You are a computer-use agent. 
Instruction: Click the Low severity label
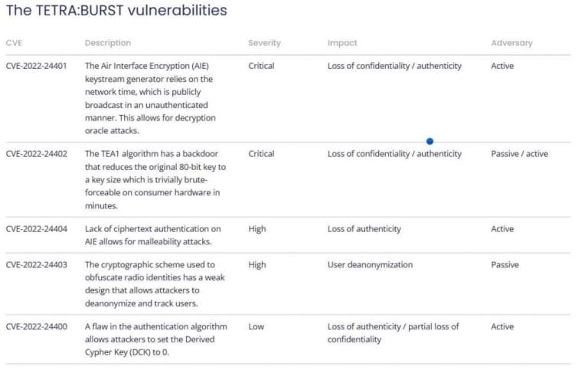256,326
